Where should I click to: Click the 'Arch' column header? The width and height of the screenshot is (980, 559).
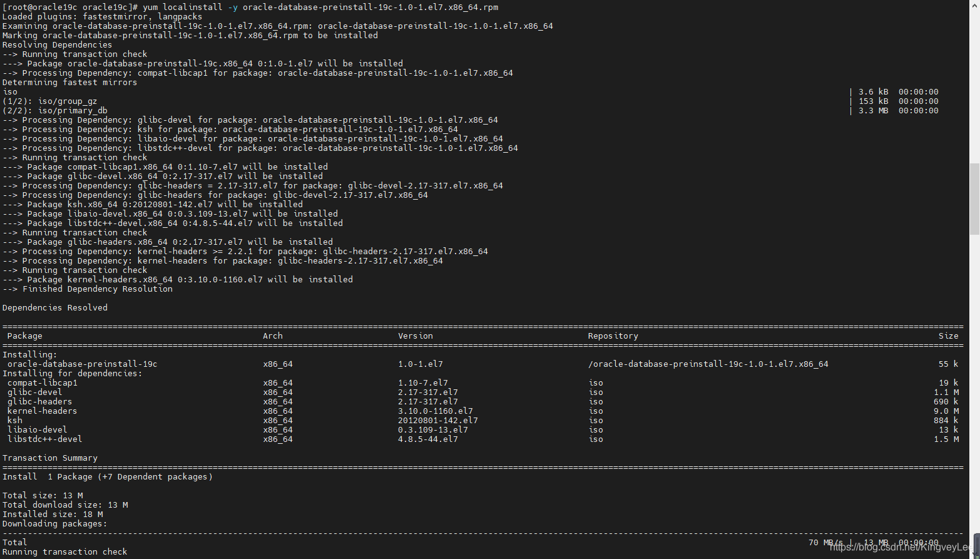pyautogui.click(x=272, y=336)
